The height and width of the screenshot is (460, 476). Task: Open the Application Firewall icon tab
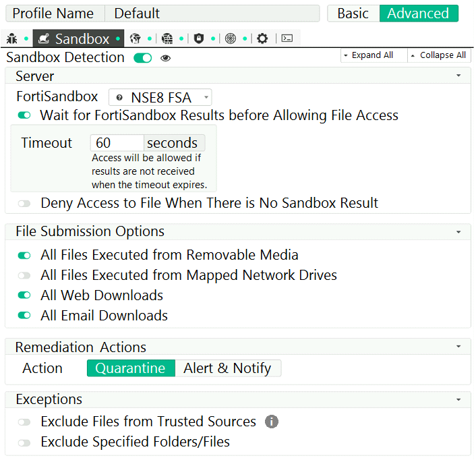tap(167, 38)
